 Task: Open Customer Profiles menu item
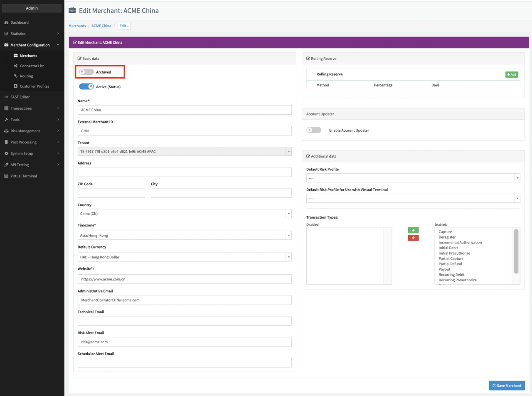[x=34, y=86]
